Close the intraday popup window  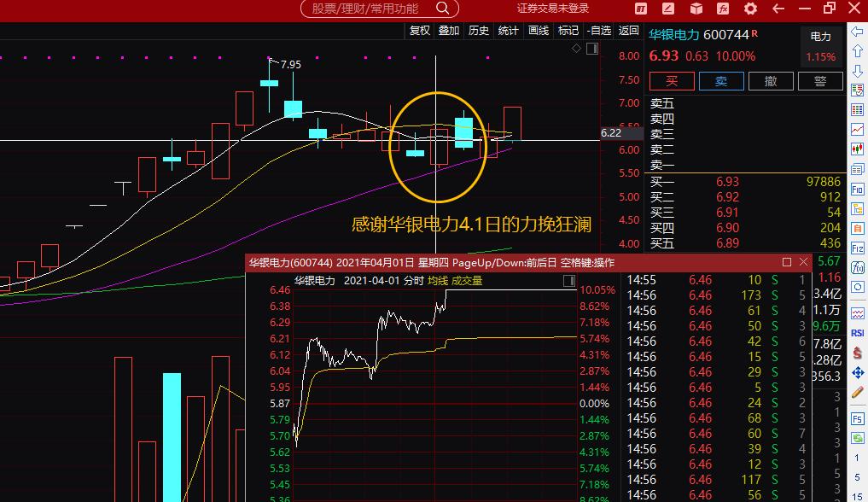pos(804,262)
